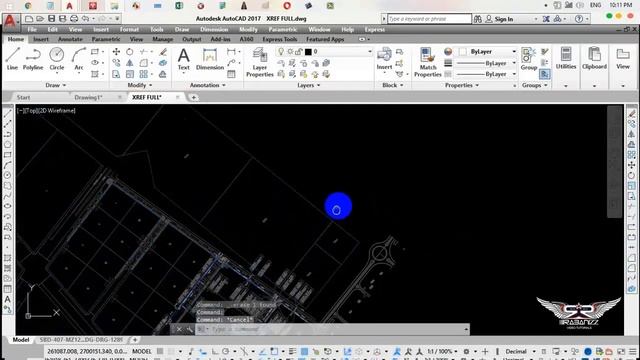Expand the Draw panel dropdown
This screenshot has width=640, height=360.
tap(56, 85)
